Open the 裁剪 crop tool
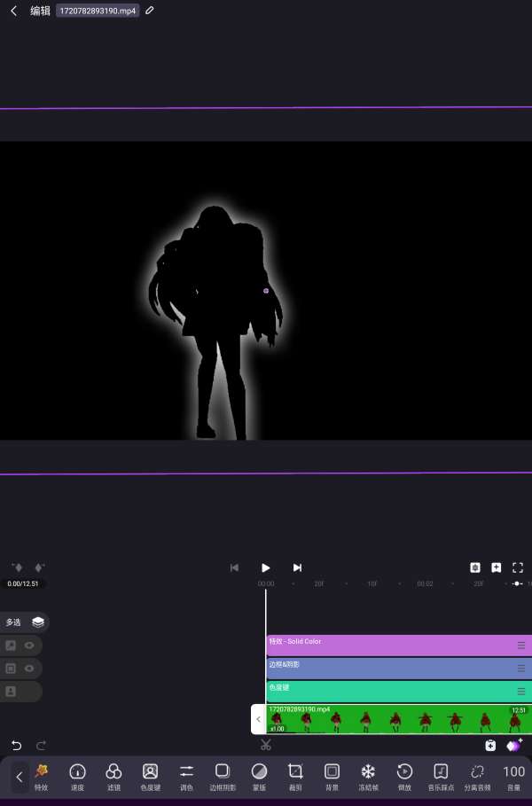 tap(295, 777)
